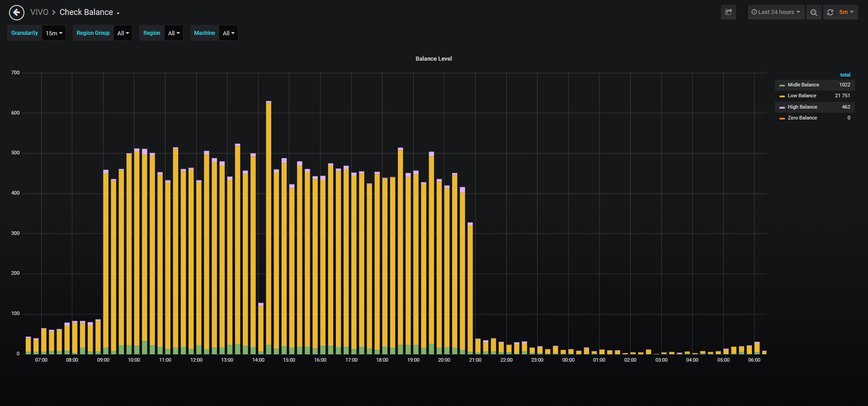Click the clock icon in time picker
The image size is (868, 406).
tap(754, 12)
